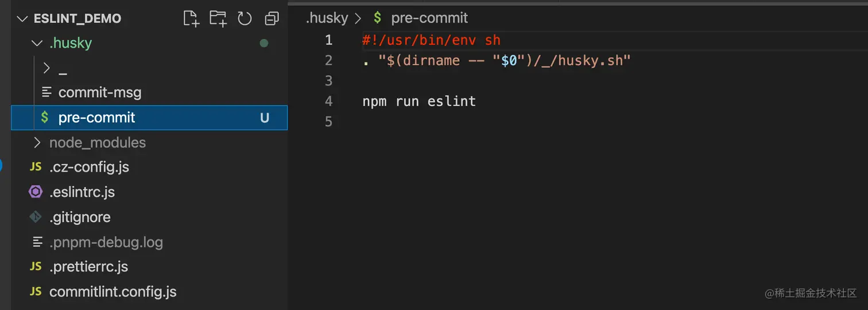Click the text file icon beside commit-msg
Viewport: 868px width, 310px height.
coord(47,92)
